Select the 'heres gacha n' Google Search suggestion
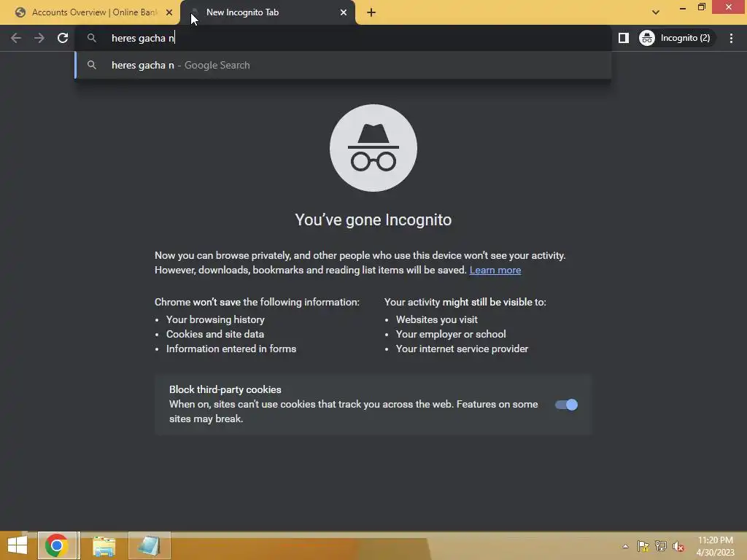This screenshot has width=747, height=560. [343, 65]
